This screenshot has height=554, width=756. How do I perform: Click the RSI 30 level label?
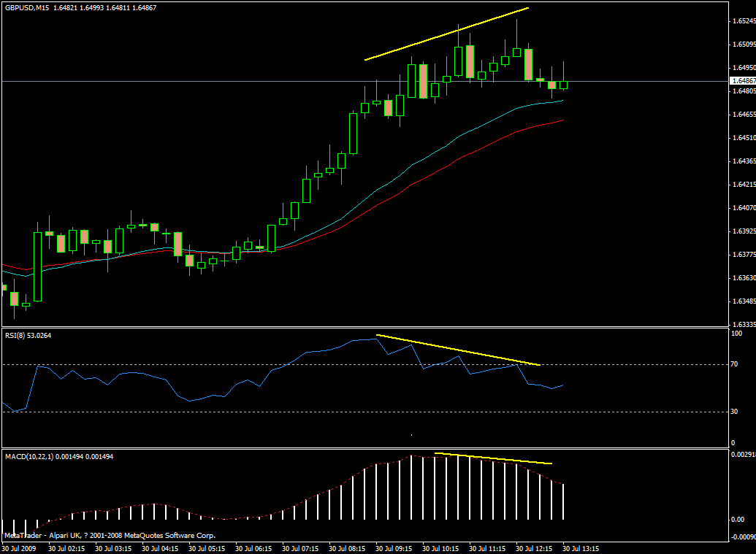[x=734, y=412]
